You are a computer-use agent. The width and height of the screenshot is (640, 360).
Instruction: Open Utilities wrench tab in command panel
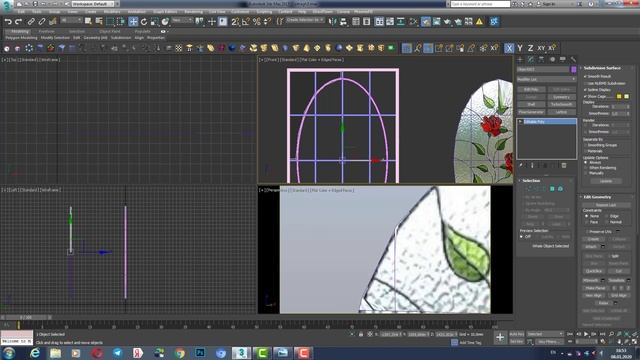(x=573, y=60)
